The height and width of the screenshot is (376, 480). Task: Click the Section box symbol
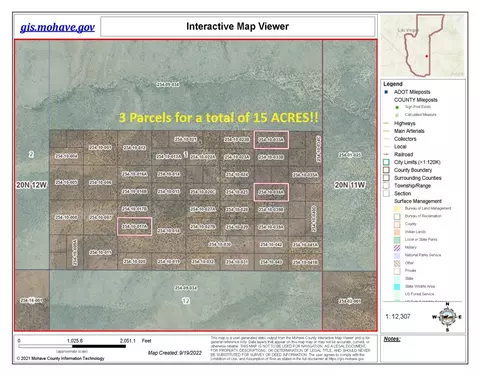coord(386,193)
